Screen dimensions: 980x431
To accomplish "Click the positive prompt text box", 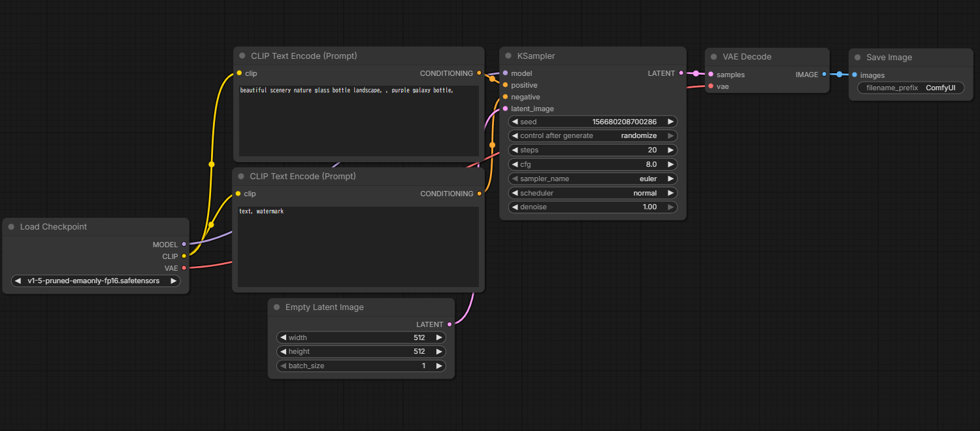I will point(359,121).
